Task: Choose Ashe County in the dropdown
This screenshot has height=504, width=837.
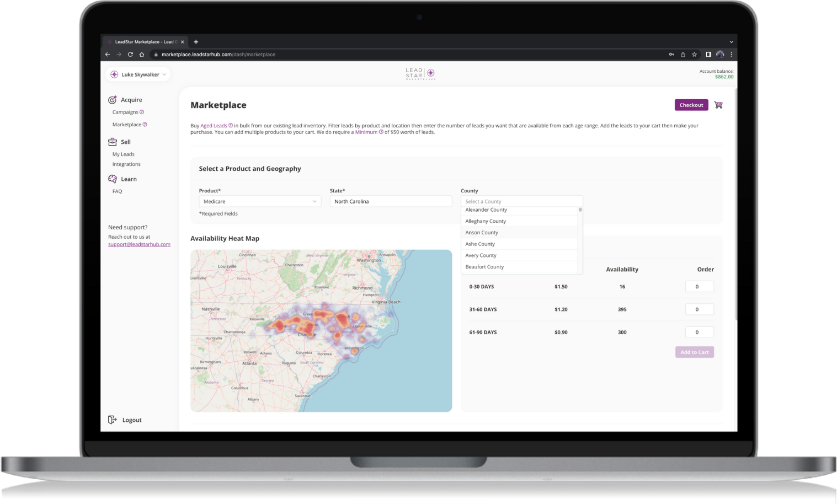Action: point(519,244)
